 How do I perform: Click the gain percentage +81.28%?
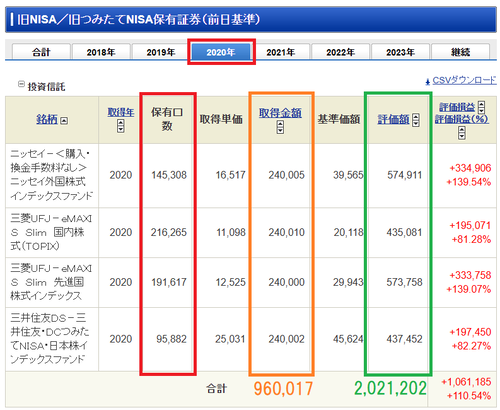[x=471, y=239]
